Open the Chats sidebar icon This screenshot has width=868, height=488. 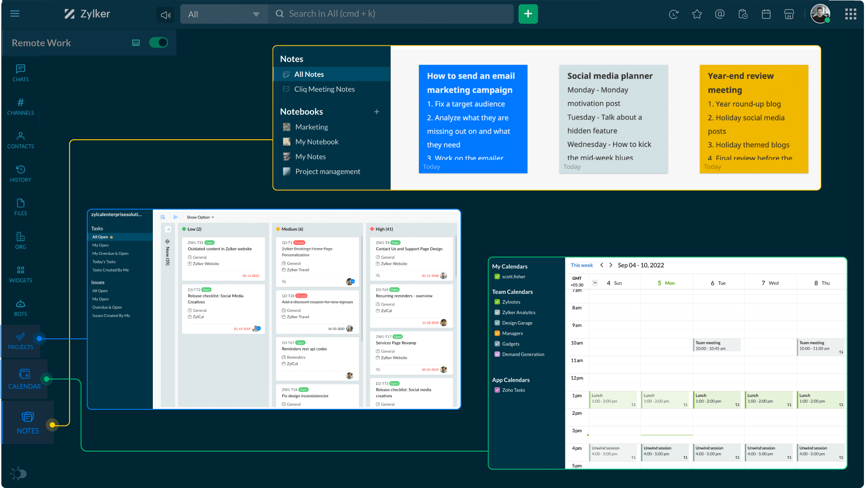coord(20,73)
